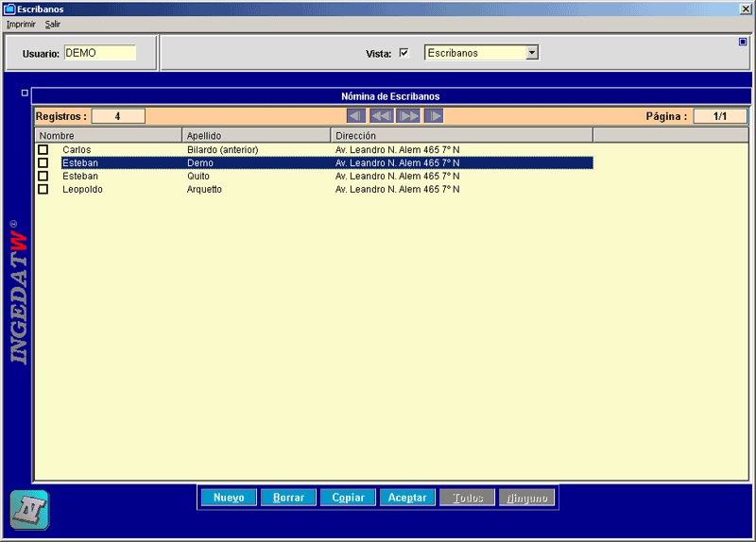This screenshot has height=542, width=756.
Task: Toggle the Vista checkbox
Action: [404, 53]
